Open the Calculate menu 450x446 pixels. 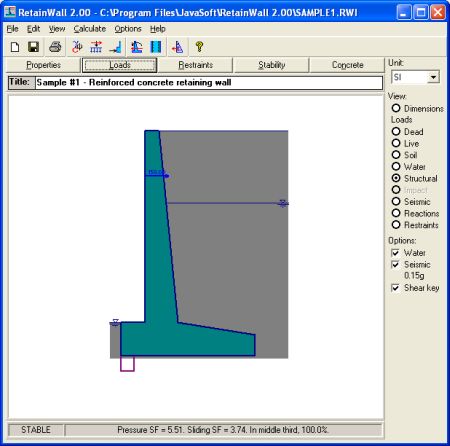coord(90,29)
